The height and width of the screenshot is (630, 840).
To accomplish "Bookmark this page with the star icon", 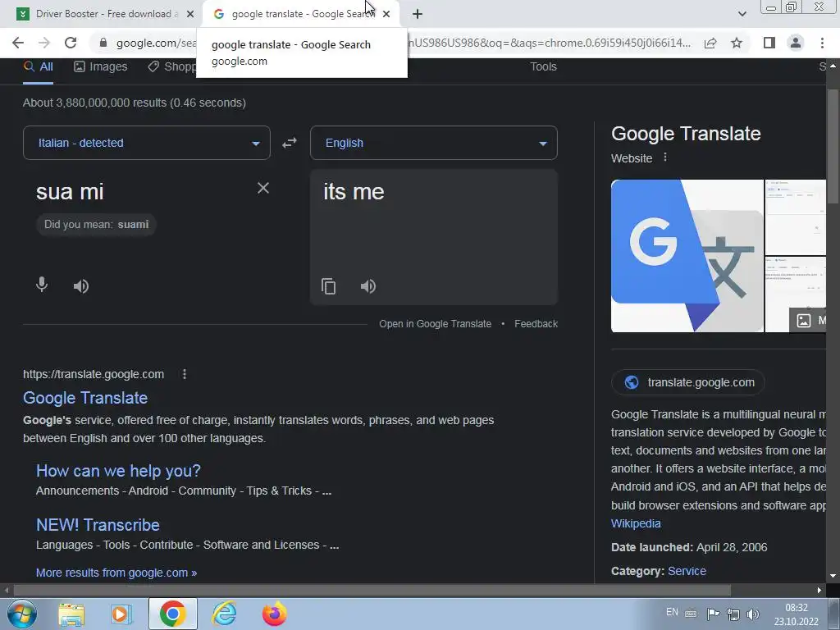I will pos(737,43).
